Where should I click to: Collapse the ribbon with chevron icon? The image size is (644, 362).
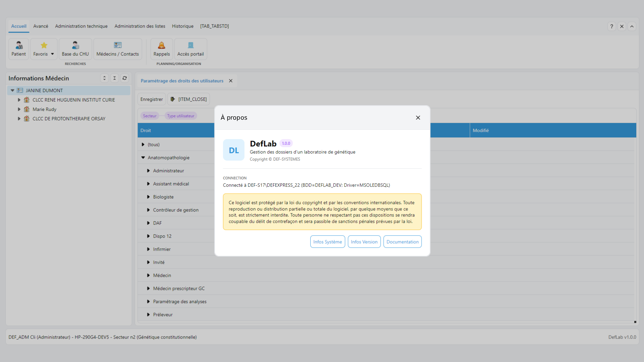pyautogui.click(x=632, y=26)
